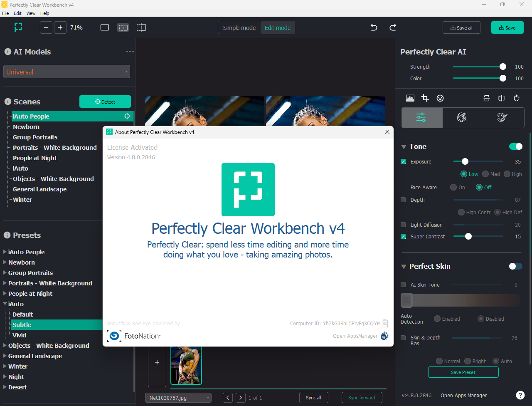The height and width of the screenshot is (406, 532).
Task: Expand the iAuto People preset group
Action: coord(5,252)
